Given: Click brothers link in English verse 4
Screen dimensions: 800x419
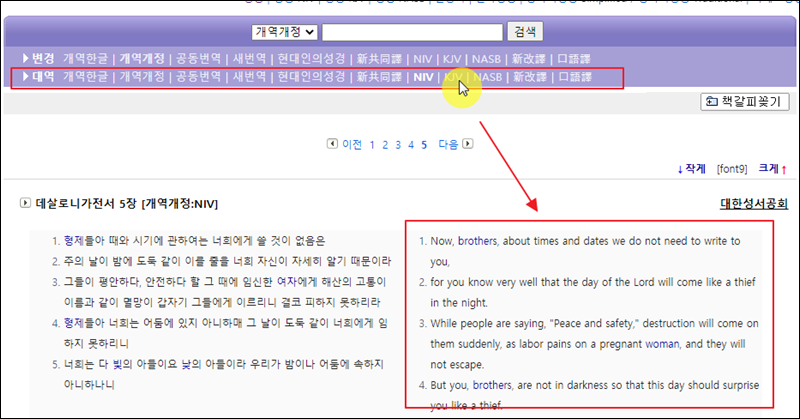Looking at the screenshot, I should [492, 385].
